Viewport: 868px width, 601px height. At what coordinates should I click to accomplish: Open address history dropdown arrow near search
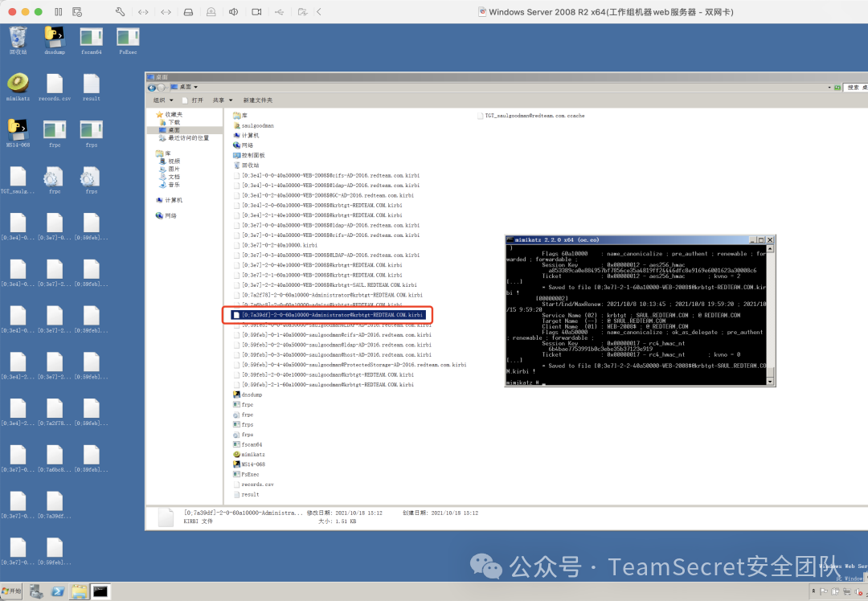[x=829, y=88]
